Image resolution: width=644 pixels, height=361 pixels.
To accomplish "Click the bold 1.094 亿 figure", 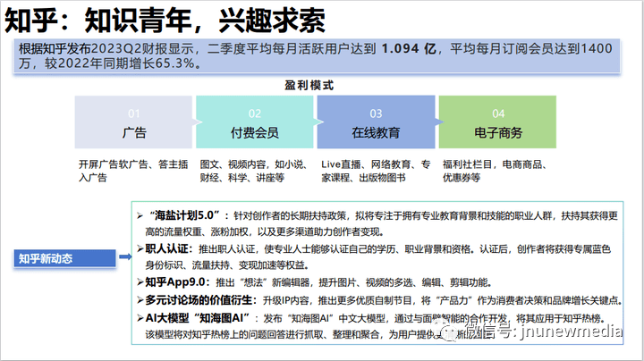I will [x=409, y=49].
